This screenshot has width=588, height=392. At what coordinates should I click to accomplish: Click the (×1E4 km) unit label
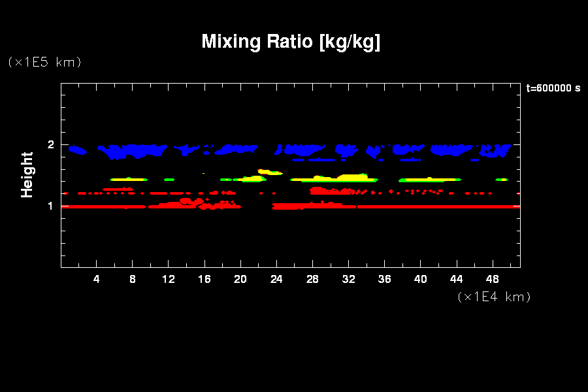point(494,297)
